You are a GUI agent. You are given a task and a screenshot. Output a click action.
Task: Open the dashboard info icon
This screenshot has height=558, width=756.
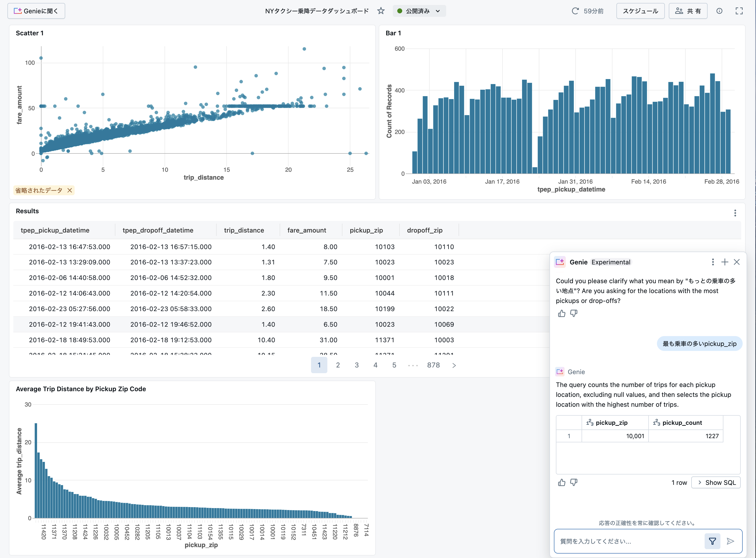719,11
